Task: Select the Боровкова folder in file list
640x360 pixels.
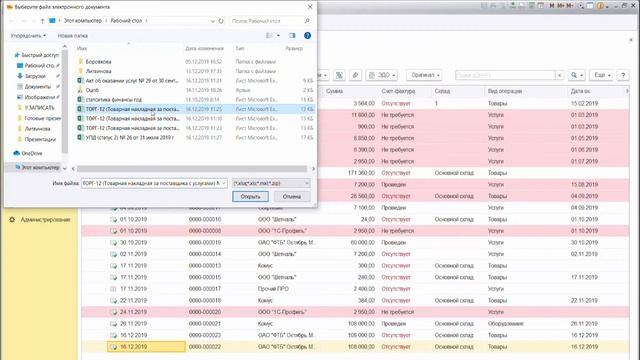Action: tap(98, 62)
